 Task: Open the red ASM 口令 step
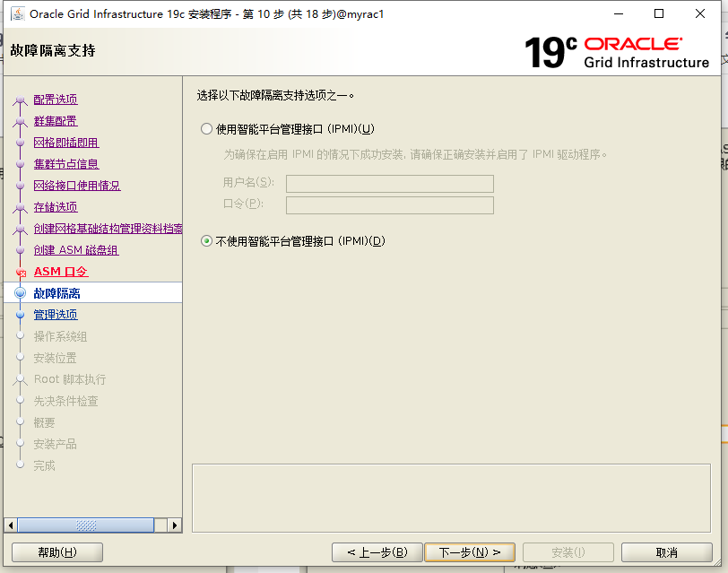61,272
